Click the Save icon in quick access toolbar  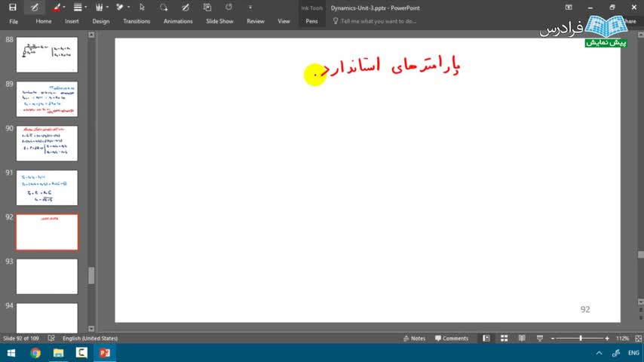(13, 8)
